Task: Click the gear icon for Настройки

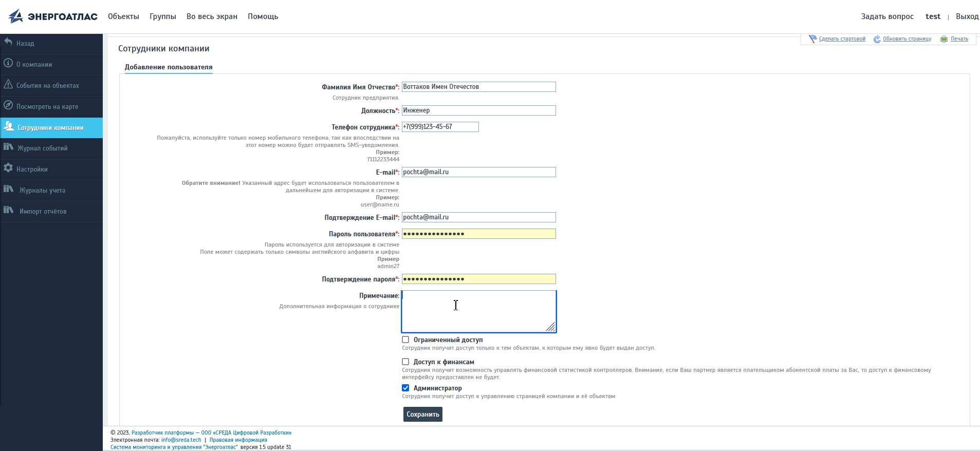Action: point(8,168)
